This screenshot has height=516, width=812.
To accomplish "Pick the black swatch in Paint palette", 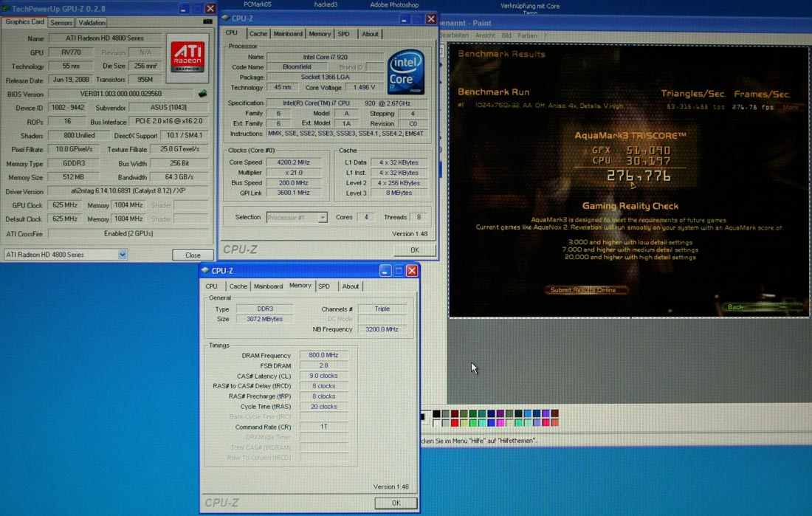I will tap(436, 413).
